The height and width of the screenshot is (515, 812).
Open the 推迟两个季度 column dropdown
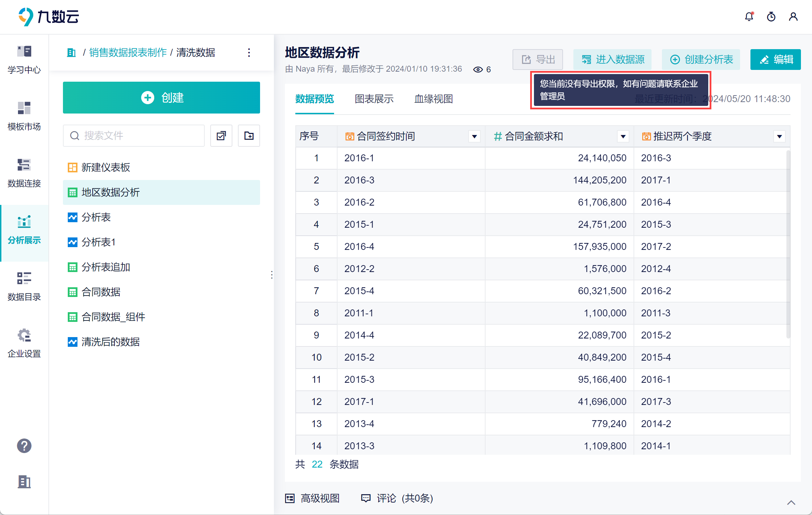pos(779,137)
